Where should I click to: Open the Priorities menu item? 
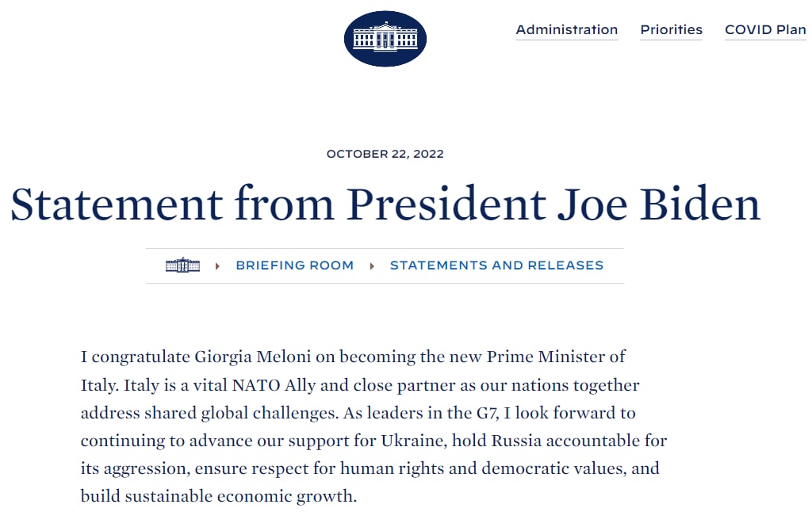coord(671,30)
